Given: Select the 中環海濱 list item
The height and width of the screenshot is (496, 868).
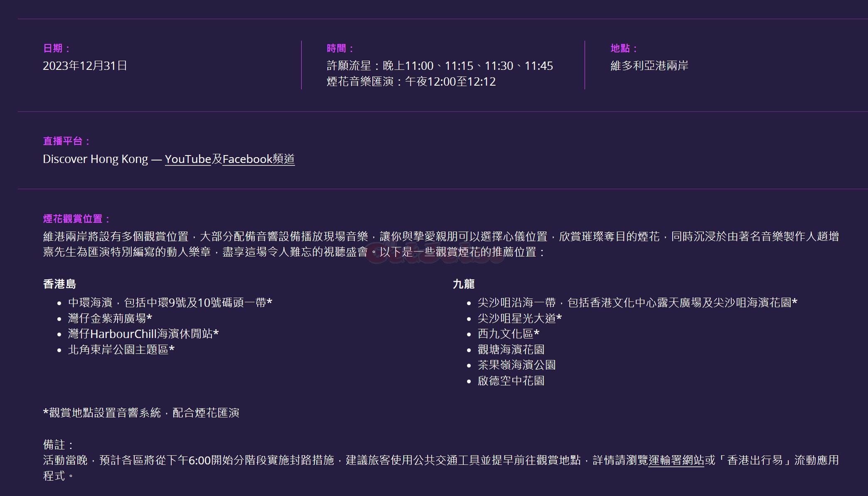Looking at the screenshot, I should pos(170,303).
